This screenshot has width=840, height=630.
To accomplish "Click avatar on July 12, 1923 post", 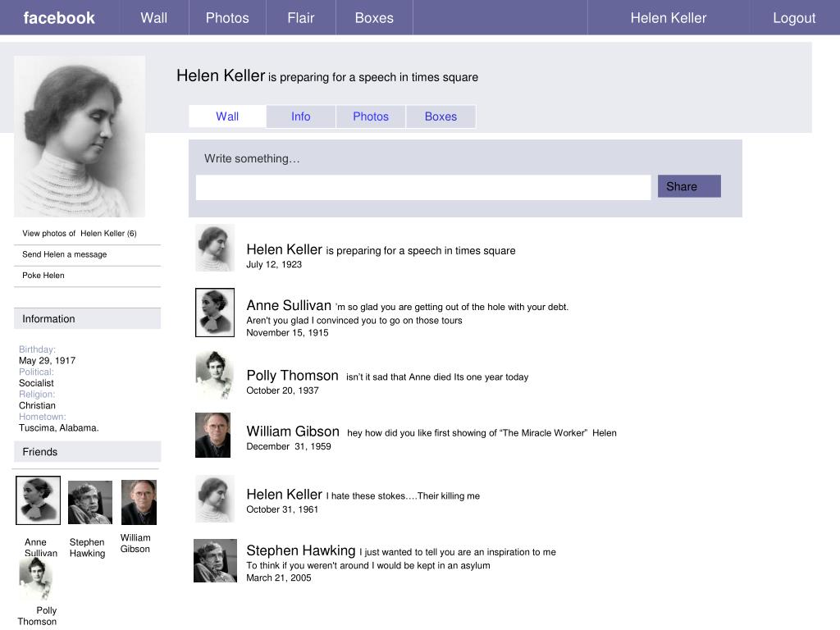I will click(215, 248).
